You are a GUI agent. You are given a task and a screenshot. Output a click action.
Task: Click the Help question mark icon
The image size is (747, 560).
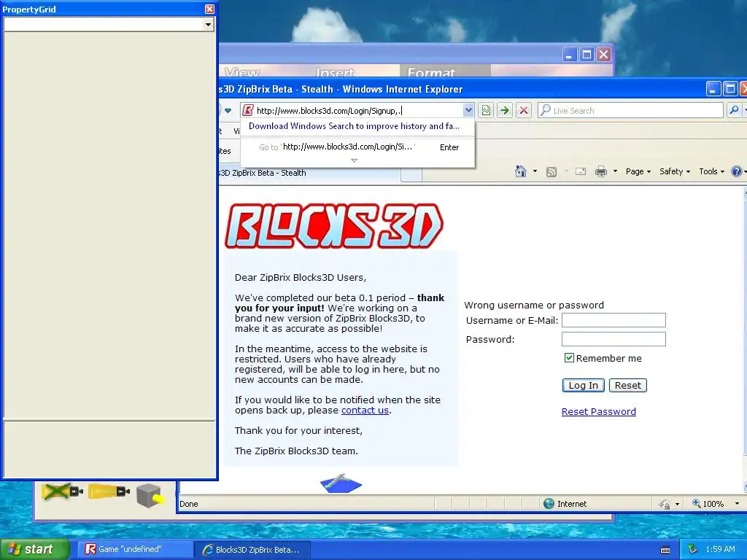point(737,171)
